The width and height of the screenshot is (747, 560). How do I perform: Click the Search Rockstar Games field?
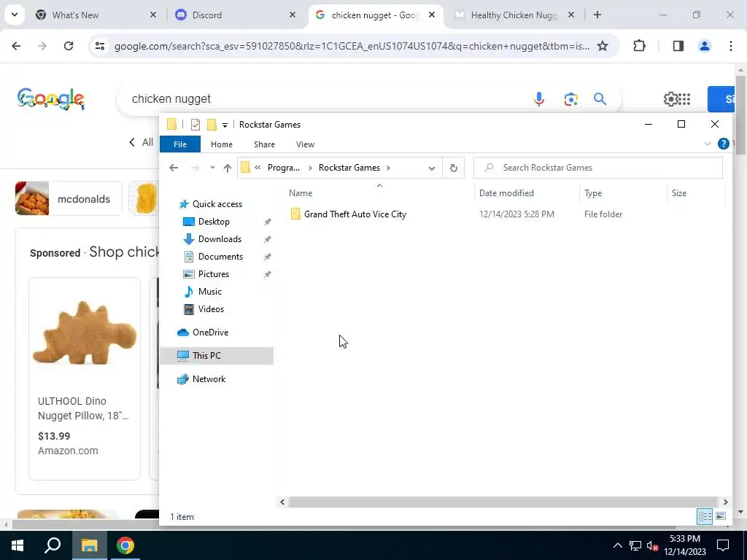(598, 168)
